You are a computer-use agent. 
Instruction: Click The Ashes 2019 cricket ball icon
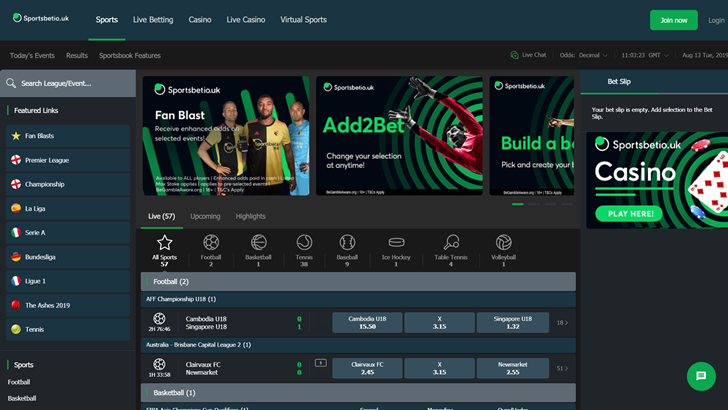(16, 305)
